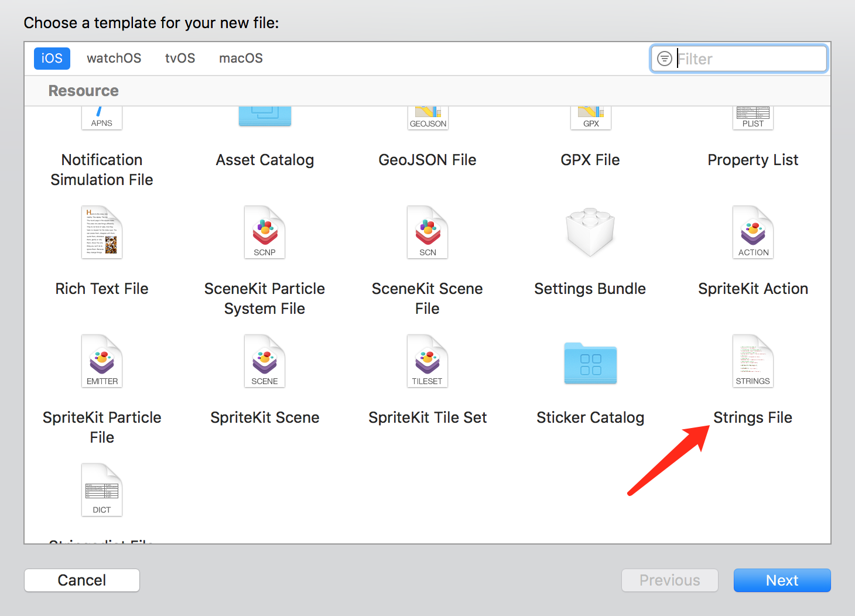Select the GeoJSON File icon
The image size is (855, 616).
[x=428, y=118]
